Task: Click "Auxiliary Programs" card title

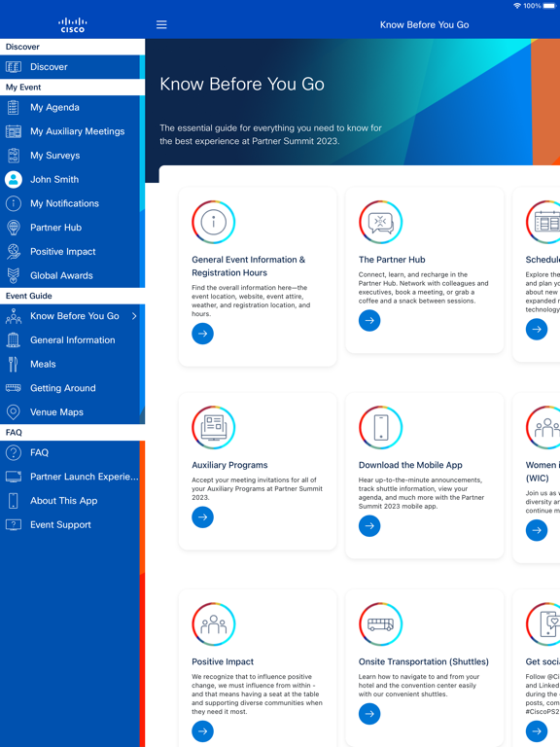Action: (x=229, y=465)
